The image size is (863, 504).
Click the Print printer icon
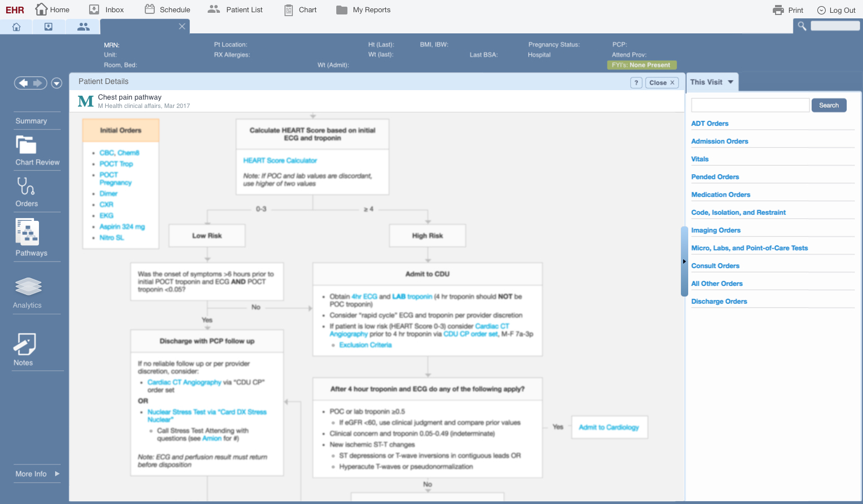pyautogui.click(x=778, y=10)
